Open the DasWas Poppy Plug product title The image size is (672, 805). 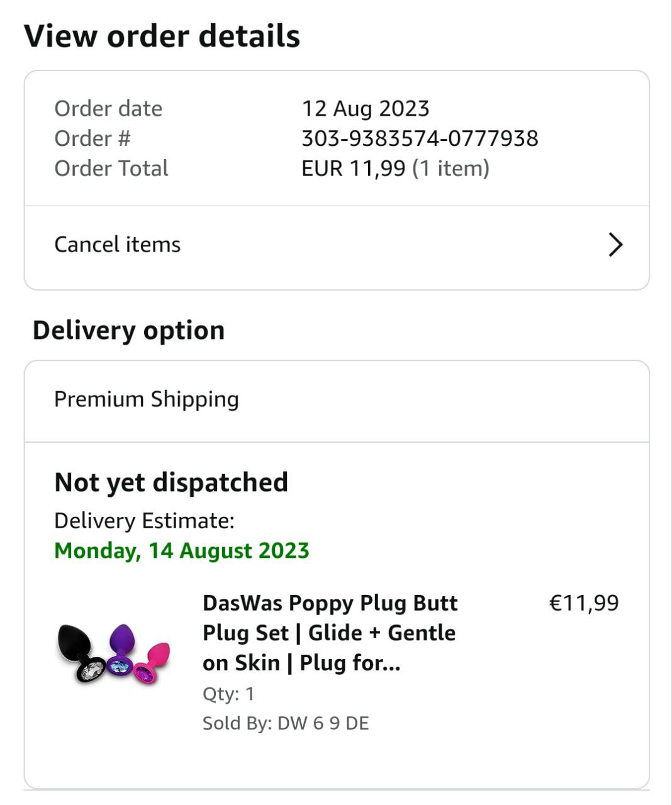[330, 633]
